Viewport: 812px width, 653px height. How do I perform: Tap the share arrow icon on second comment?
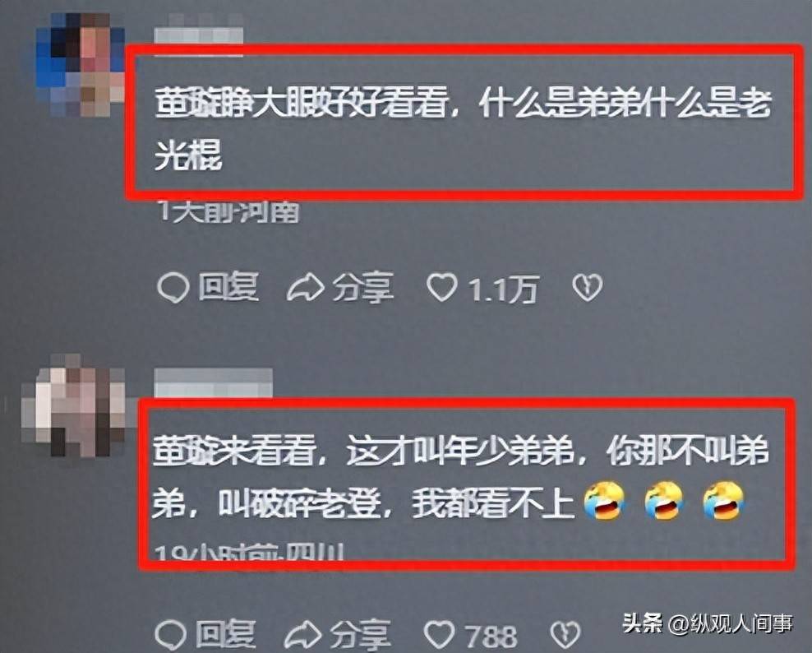[x=303, y=635]
